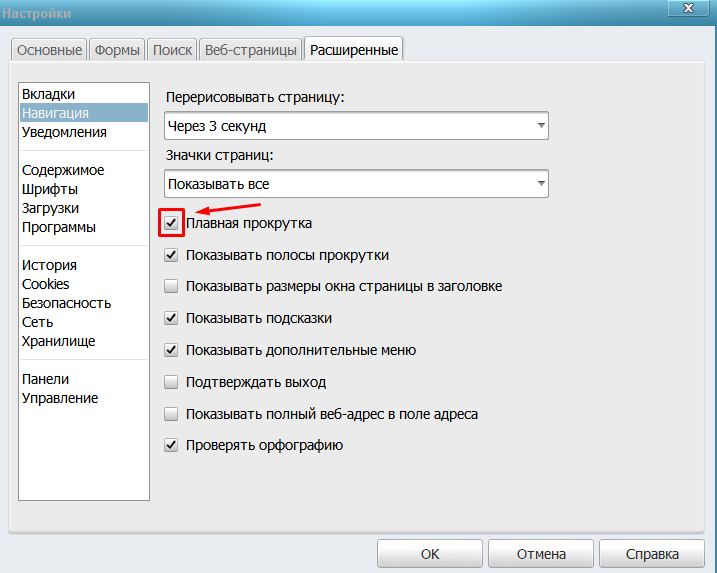Select Безопасность in the sidebar list
The width and height of the screenshot is (717, 573).
tap(66, 303)
